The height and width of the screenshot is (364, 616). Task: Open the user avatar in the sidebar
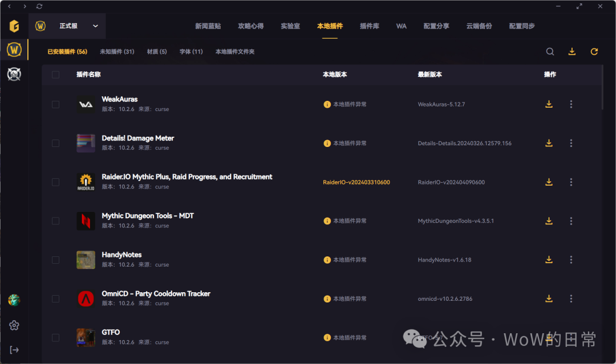tap(14, 300)
